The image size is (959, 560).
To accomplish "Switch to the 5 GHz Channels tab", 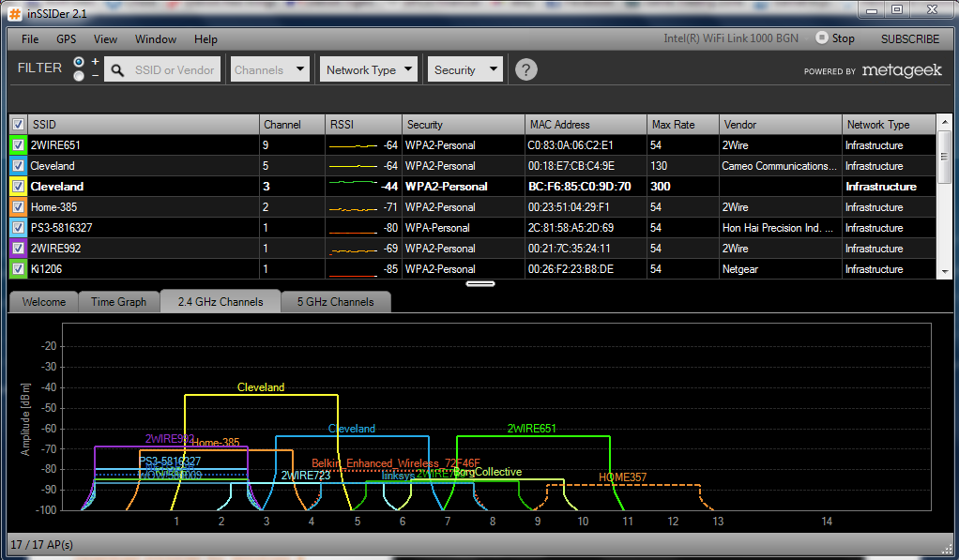I will [335, 301].
